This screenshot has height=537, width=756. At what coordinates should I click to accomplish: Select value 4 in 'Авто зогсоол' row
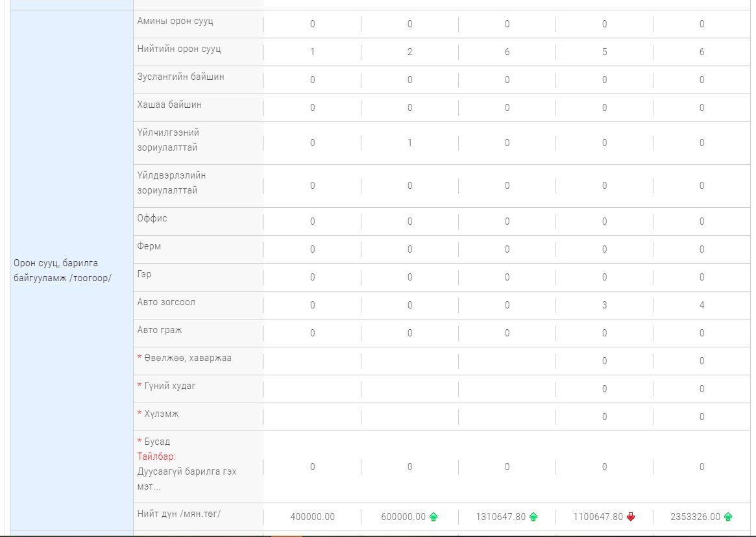[x=701, y=305]
